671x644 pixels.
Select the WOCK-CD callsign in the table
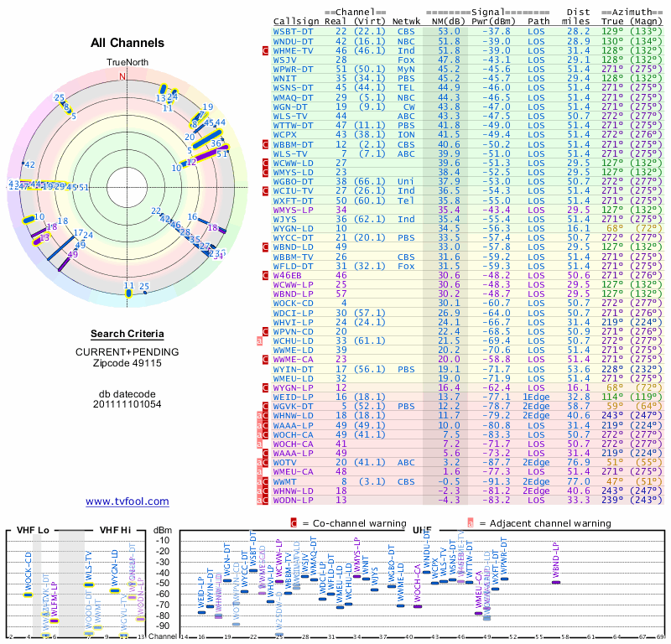(x=293, y=304)
